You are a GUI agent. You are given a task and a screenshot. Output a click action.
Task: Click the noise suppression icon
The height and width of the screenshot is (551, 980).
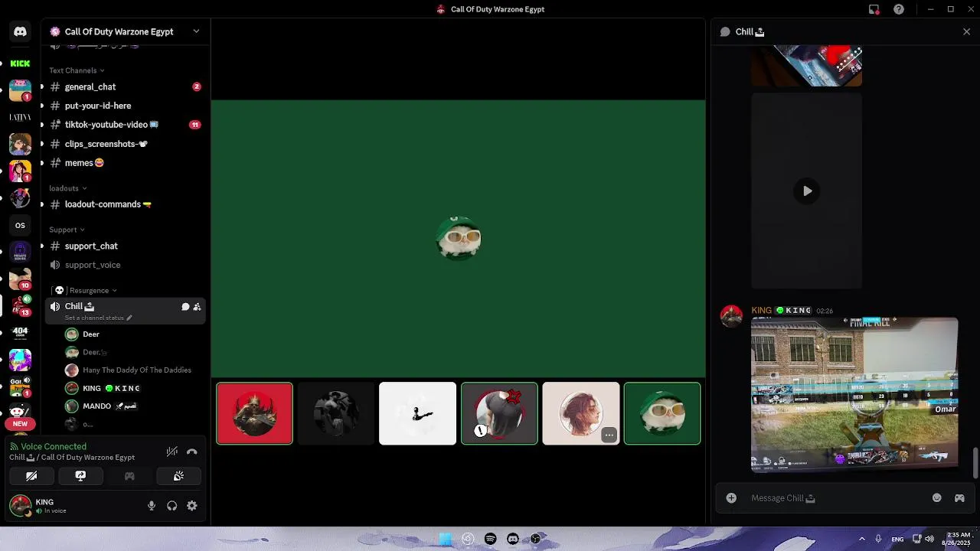coord(172,452)
